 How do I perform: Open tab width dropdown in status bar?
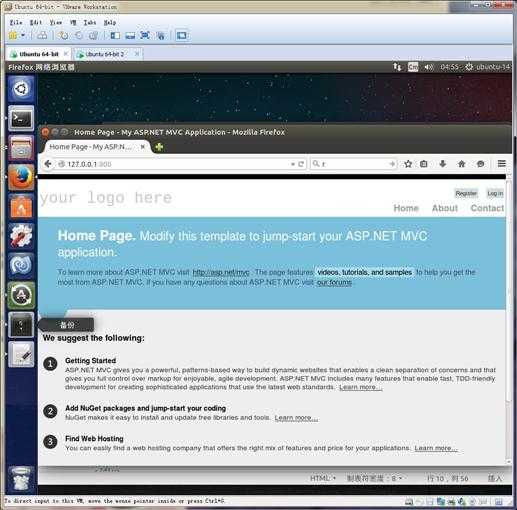click(x=375, y=478)
